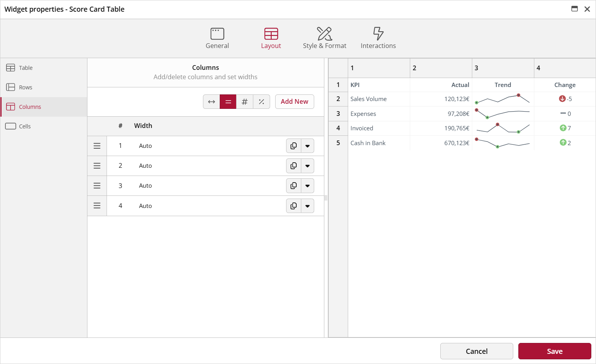Go to the Interactions tab
This screenshot has width=596, height=364.
(x=378, y=39)
